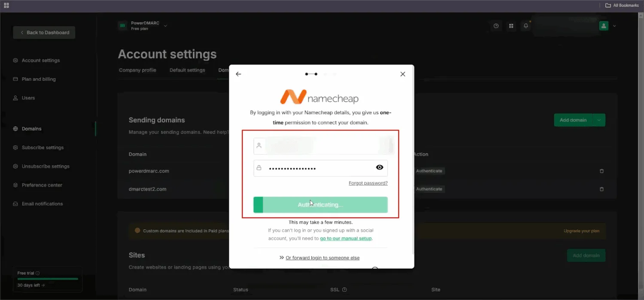Open Plan and billing in the sidebar
The width and height of the screenshot is (644, 300).
click(x=39, y=79)
